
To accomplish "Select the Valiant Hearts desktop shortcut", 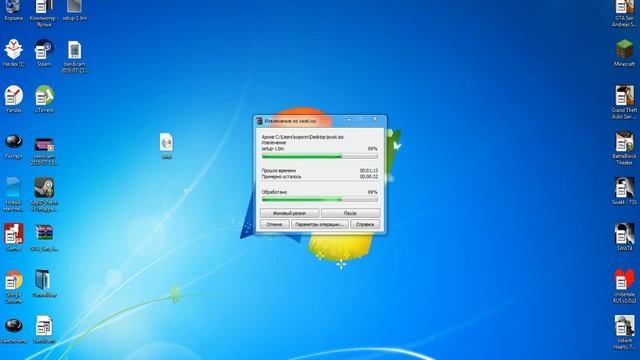I will coord(624,332).
